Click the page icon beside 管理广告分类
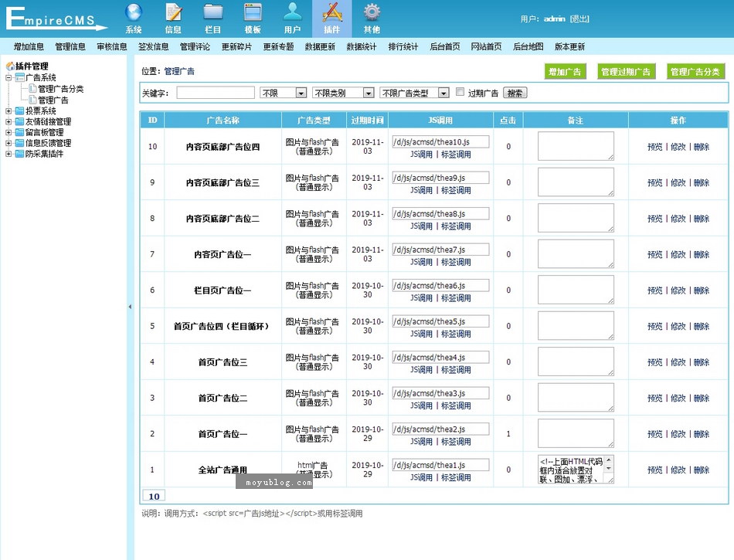Viewport: 734px width, 560px height. pyautogui.click(x=32, y=88)
